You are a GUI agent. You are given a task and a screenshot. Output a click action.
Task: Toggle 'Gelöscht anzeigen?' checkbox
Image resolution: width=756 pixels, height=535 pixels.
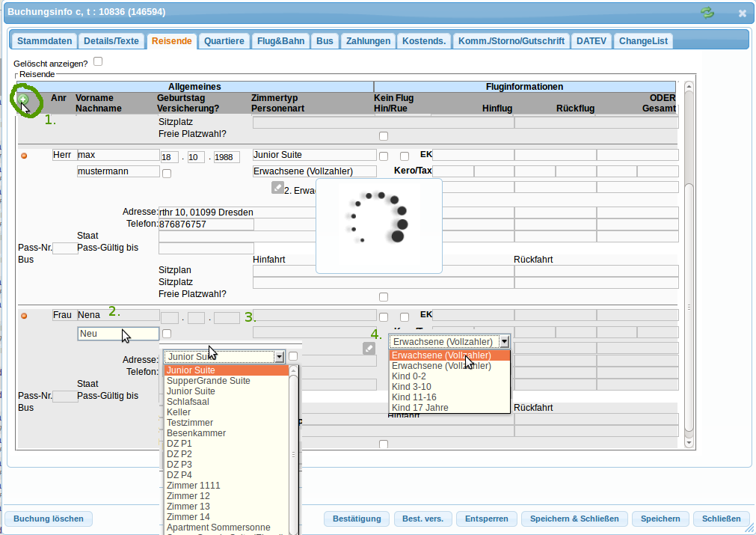[97, 62]
